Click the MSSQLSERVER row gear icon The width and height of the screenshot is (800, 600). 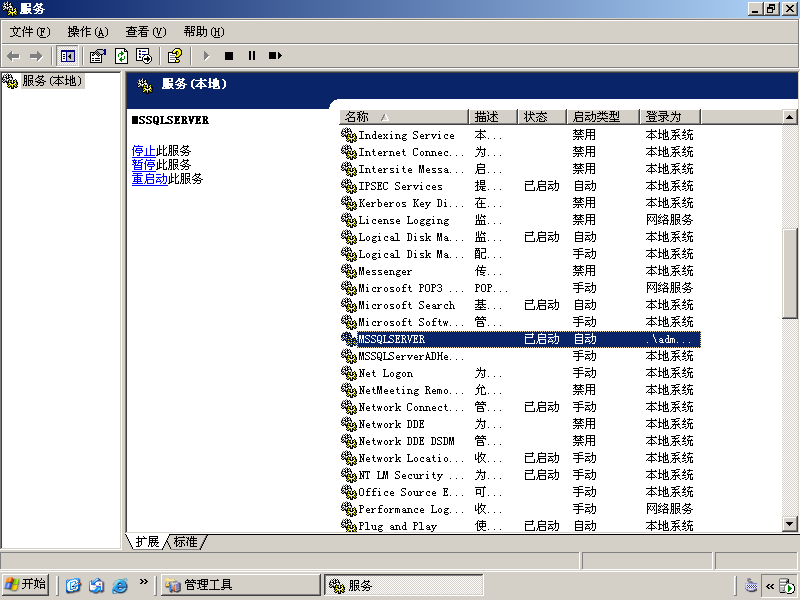point(348,339)
